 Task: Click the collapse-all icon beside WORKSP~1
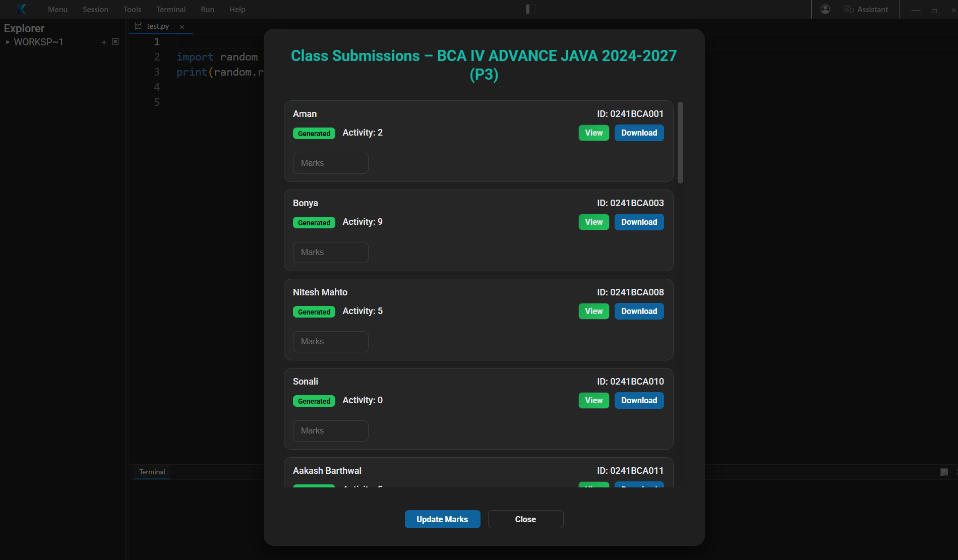click(x=115, y=42)
